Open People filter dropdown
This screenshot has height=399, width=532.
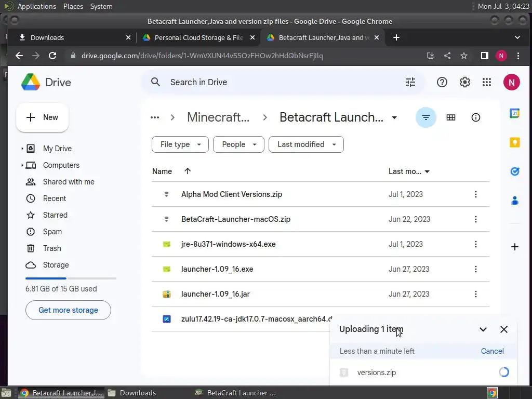238,144
